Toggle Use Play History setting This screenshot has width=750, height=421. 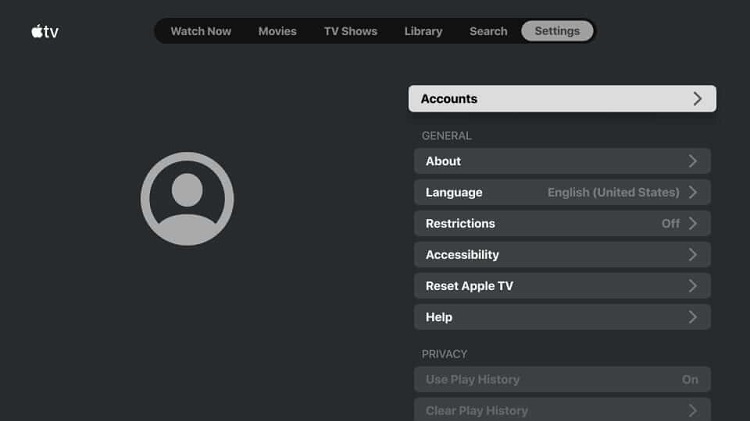click(562, 379)
